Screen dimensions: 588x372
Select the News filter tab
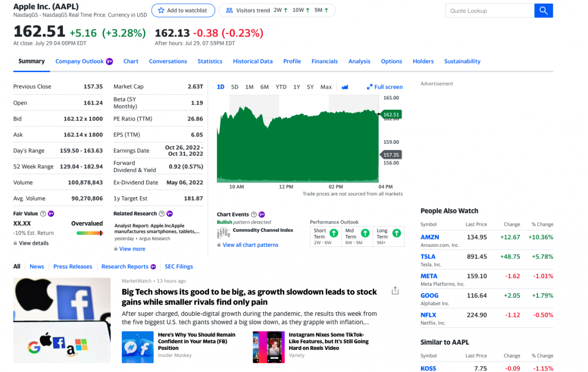pyautogui.click(x=37, y=266)
